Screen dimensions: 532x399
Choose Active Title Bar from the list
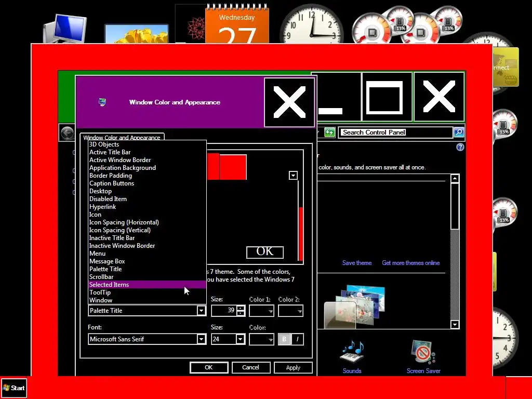pyautogui.click(x=147, y=152)
